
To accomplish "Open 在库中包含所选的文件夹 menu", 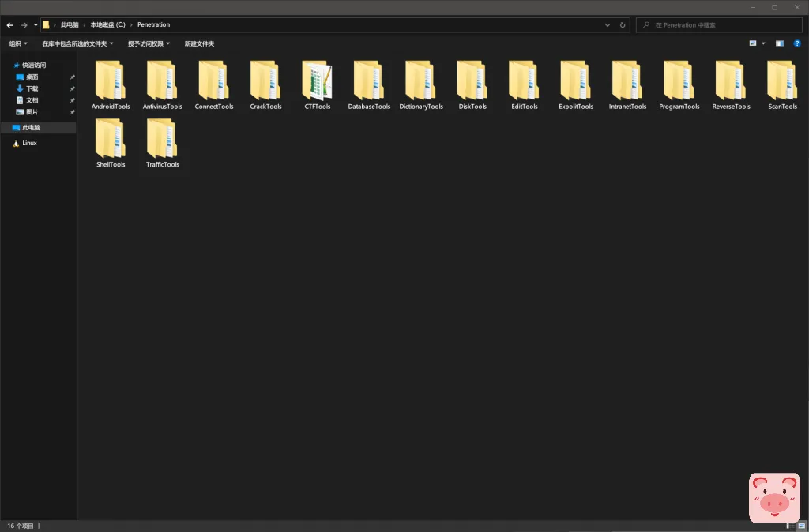I will [x=77, y=44].
